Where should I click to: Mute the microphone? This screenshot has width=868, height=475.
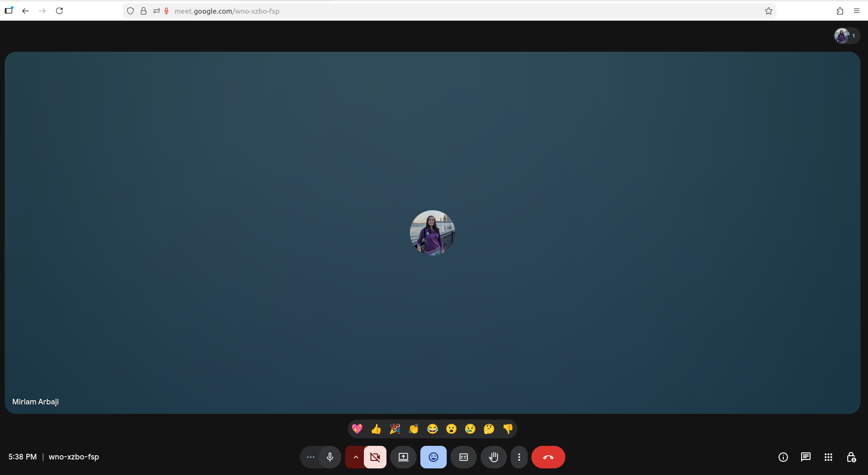coord(330,457)
